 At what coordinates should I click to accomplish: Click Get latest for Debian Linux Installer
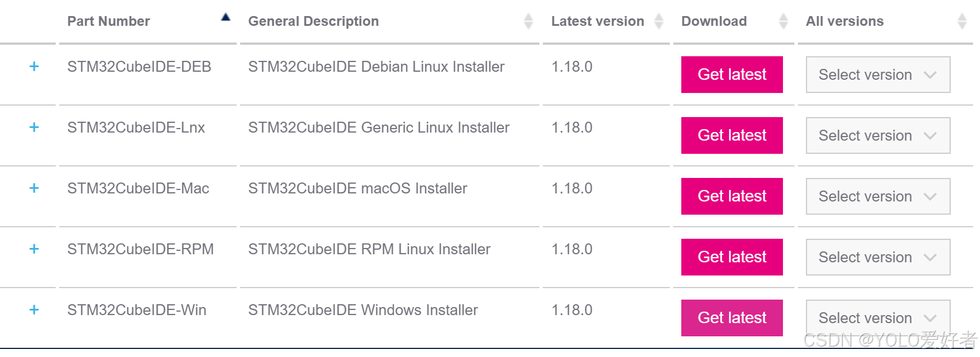pyautogui.click(x=732, y=75)
